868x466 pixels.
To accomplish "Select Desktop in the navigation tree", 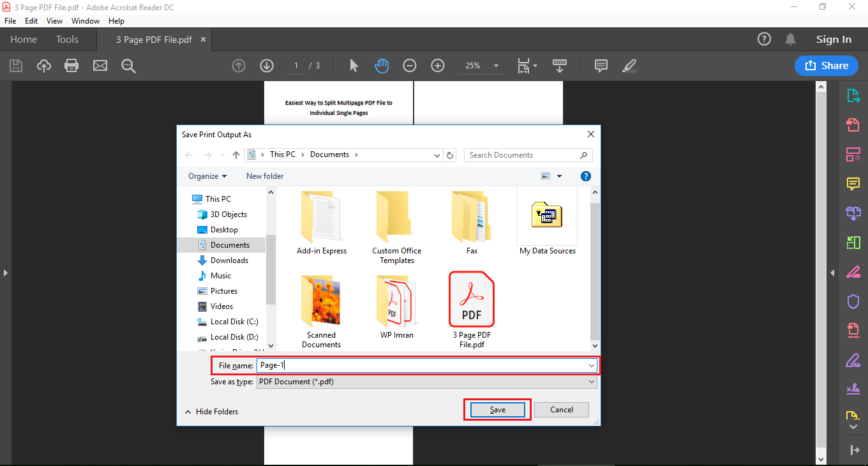I will [x=224, y=230].
